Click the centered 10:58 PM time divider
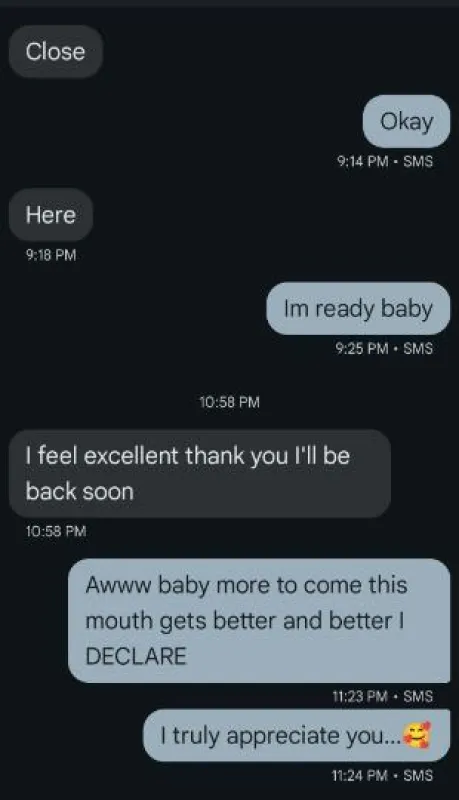This screenshot has height=800, width=459. tap(230, 402)
